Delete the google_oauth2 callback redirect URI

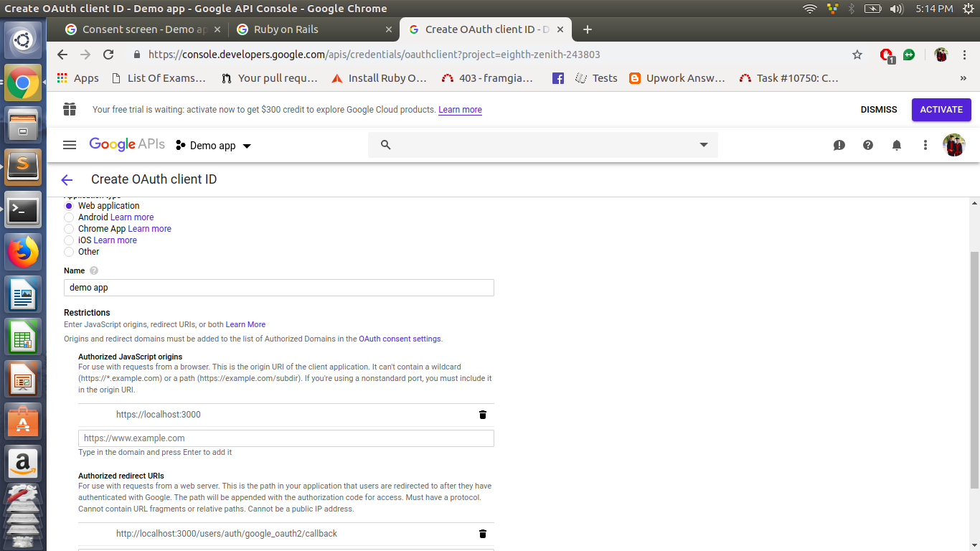pyautogui.click(x=483, y=534)
